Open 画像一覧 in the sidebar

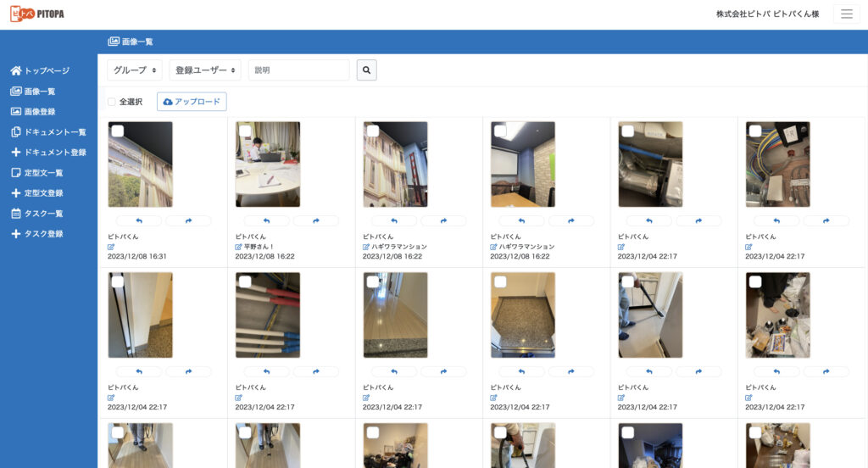tap(33, 92)
